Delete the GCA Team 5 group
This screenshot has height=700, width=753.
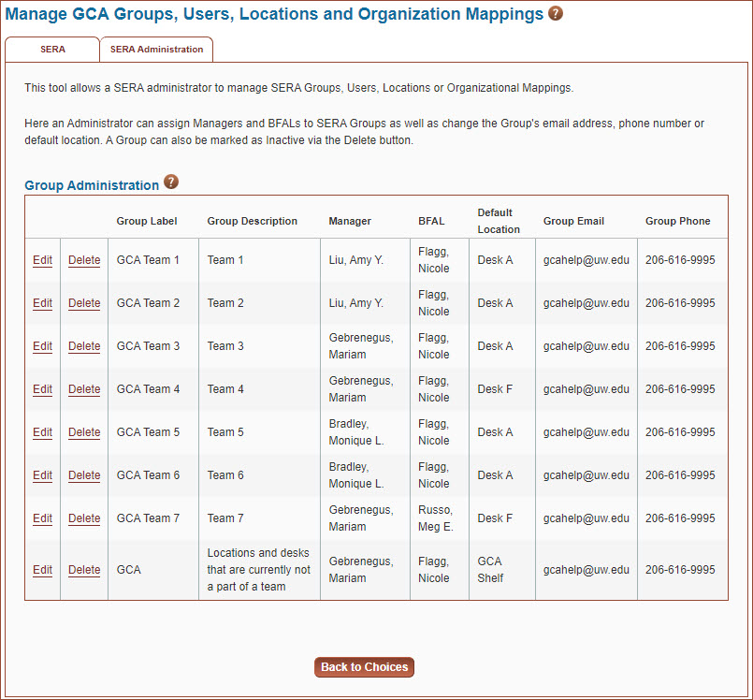pos(83,431)
